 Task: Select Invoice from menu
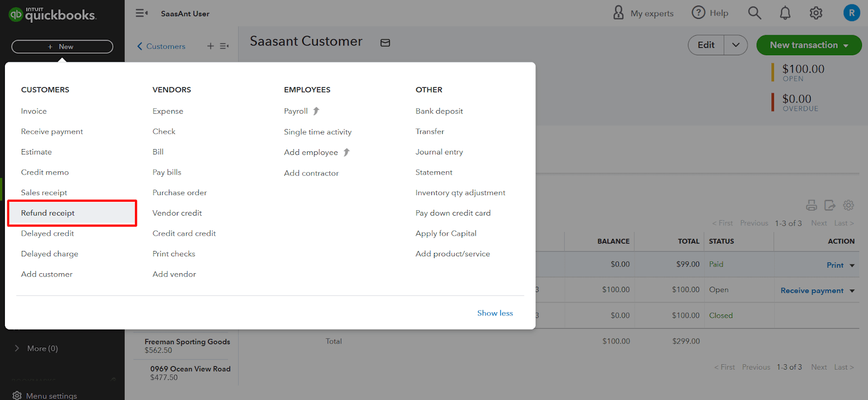[x=34, y=111]
